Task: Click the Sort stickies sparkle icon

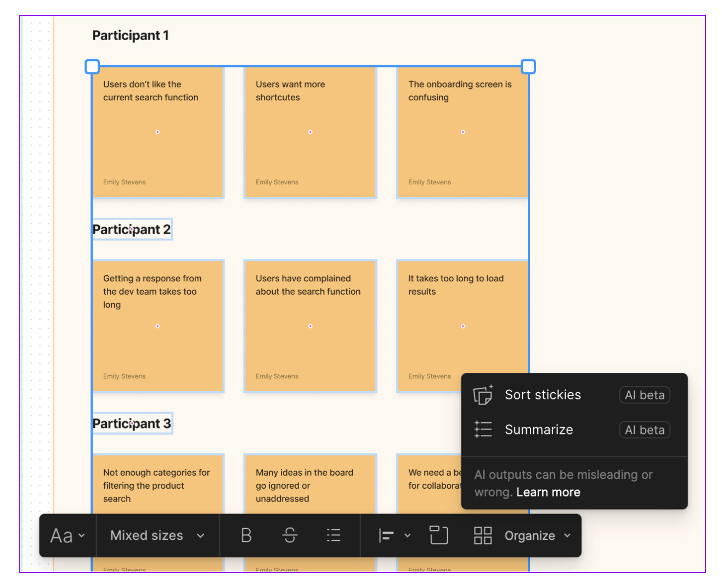Action: [483, 394]
